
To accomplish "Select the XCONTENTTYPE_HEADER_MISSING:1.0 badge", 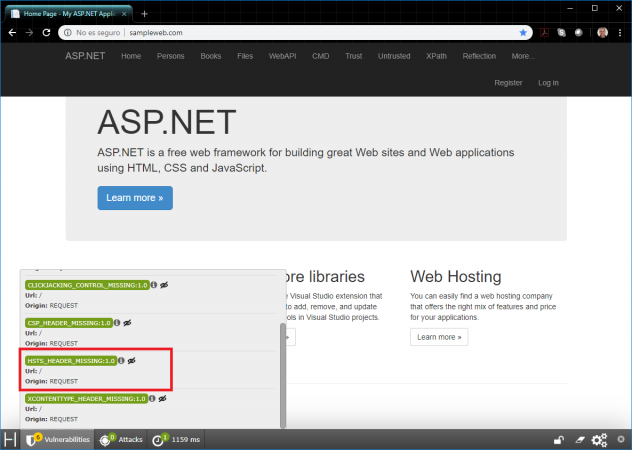I will pos(86,398).
